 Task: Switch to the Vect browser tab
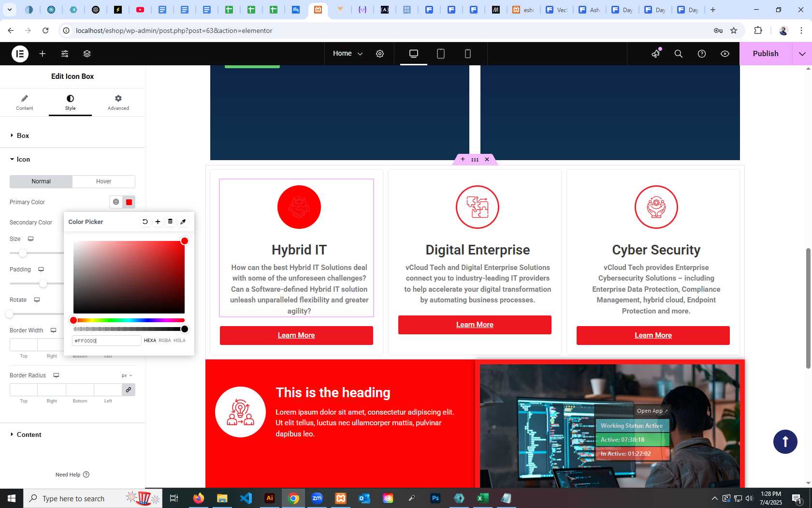tap(557, 10)
